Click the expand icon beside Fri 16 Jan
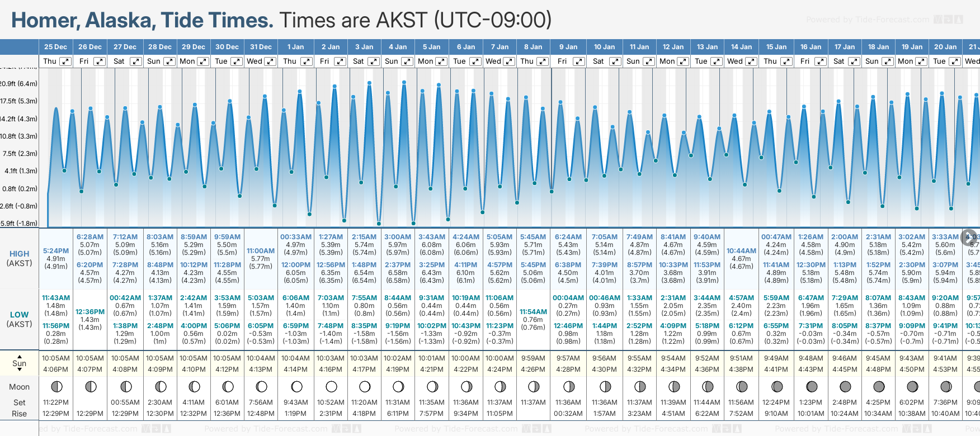The image size is (980, 436). (x=820, y=61)
